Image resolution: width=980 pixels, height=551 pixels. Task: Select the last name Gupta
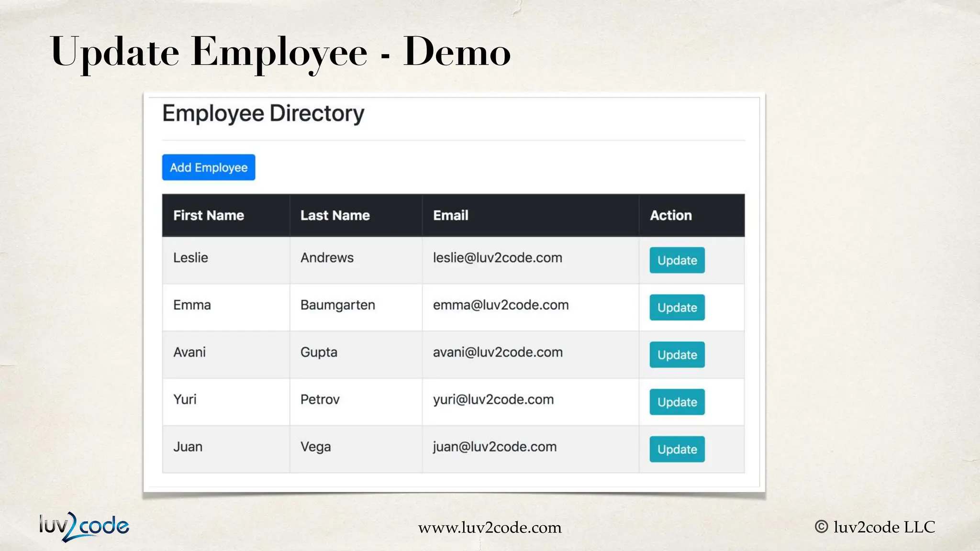319,353
